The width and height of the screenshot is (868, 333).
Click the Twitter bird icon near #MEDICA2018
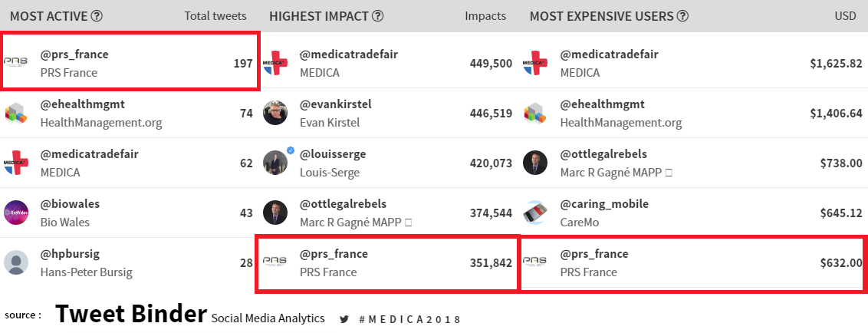tap(344, 320)
